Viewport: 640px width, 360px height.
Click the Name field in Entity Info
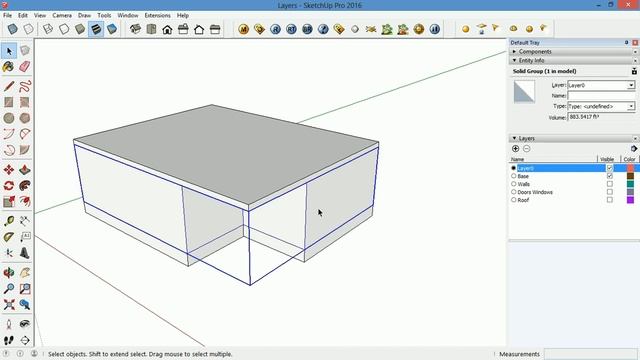tap(601, 96)
